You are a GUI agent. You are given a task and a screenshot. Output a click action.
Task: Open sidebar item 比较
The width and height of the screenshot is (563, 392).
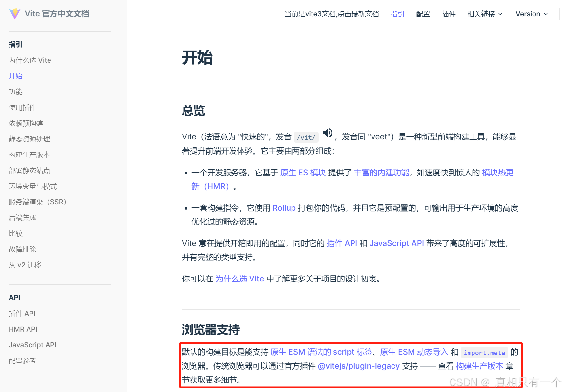point(15,234)
